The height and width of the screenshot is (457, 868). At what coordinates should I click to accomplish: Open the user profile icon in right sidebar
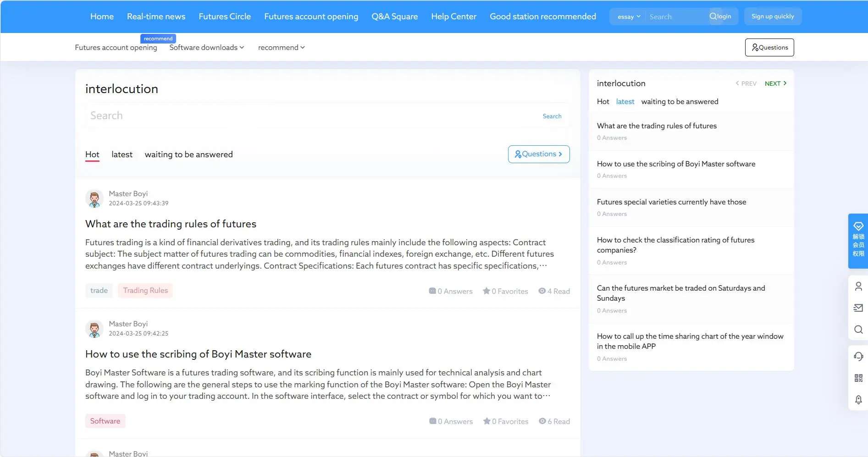pyautogui.click(x=858, y=286)
